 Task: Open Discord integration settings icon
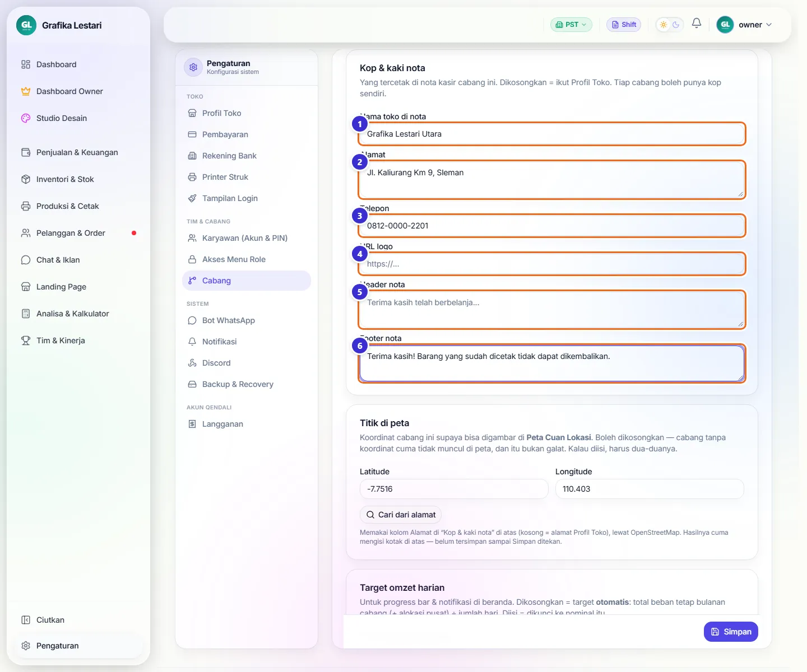click(192, 363)
